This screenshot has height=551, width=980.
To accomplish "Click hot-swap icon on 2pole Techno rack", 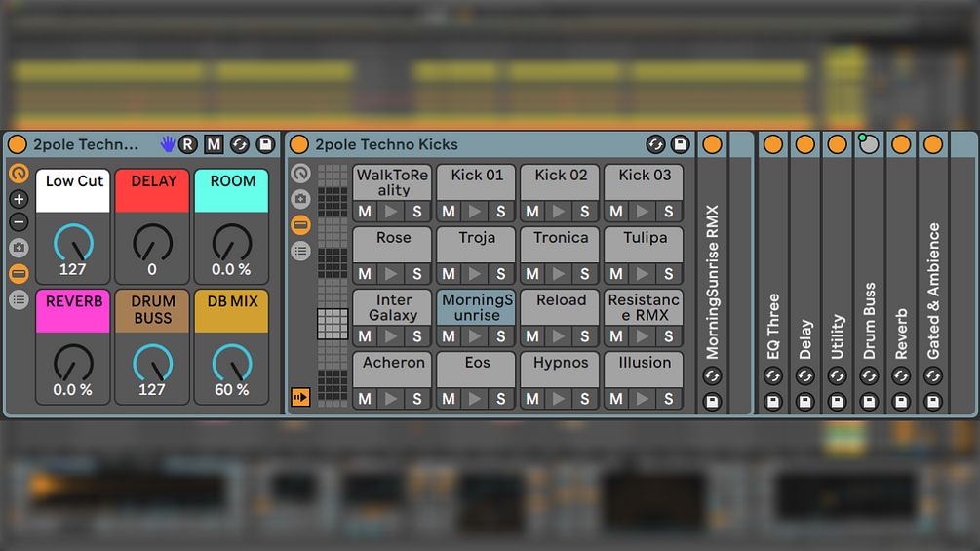I will 239,144.
